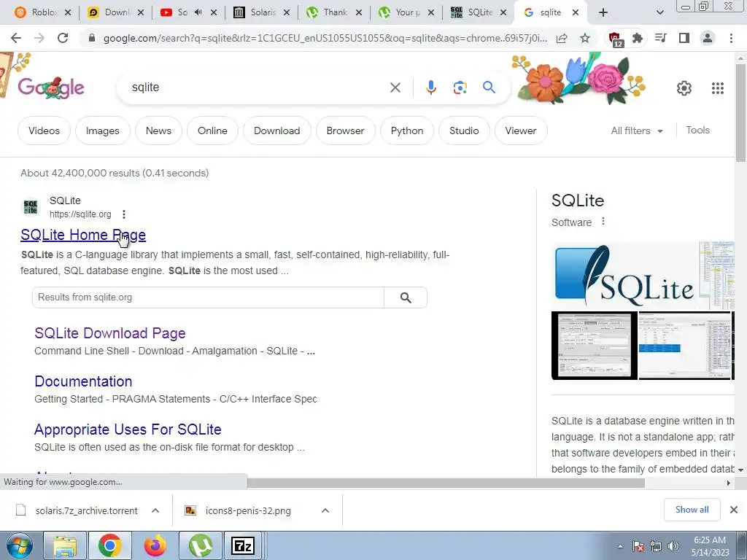This screenshot has width=747, height=560.
Task: Mute the YouTube tab speaker icon
Action: pyautogui.click(x=198, y=12)
